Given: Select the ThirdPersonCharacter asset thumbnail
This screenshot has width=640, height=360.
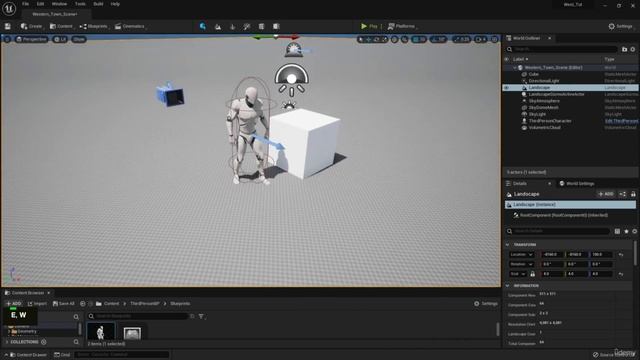Looking at the screenshot, I should (x=101, y=331).
